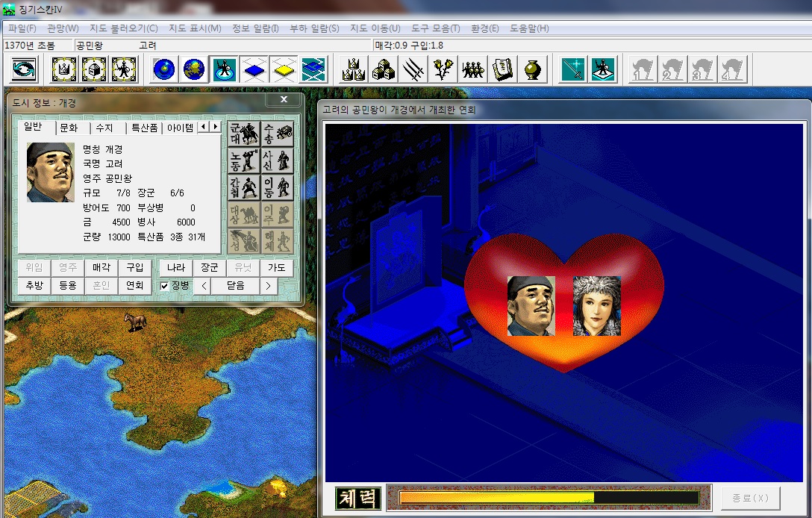Toggle the yellow tile grid icon
812x518 pixels.
click(284, 69)
